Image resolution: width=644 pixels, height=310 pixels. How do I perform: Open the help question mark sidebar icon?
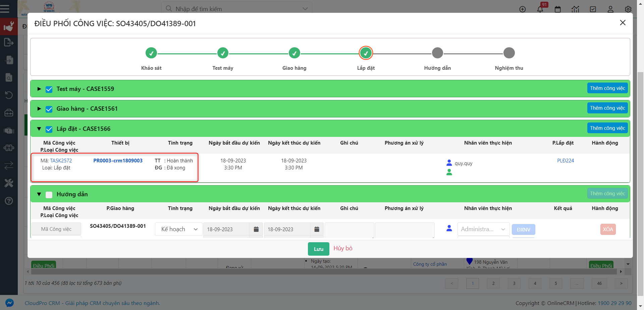(x=9, y=201)
